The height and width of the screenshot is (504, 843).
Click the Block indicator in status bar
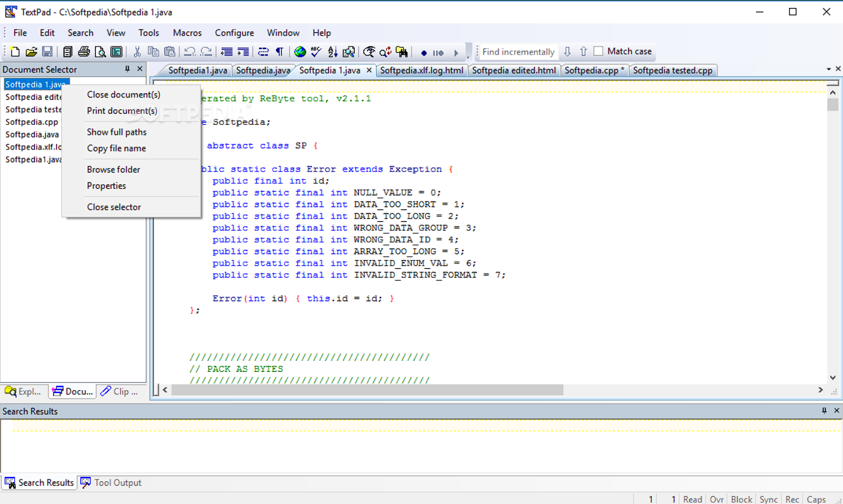tap(741, 499)
